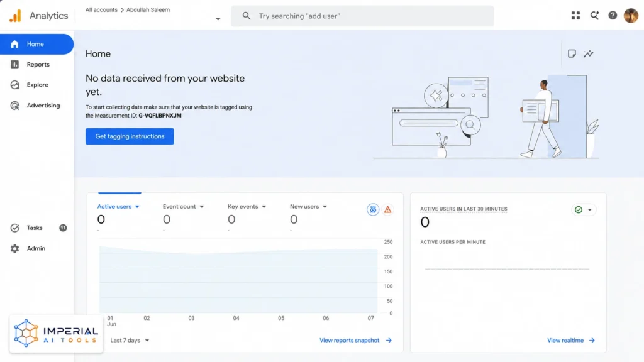Open the Help question mark icon
This screenshot has width=644, height=362.
click(613, 16)
